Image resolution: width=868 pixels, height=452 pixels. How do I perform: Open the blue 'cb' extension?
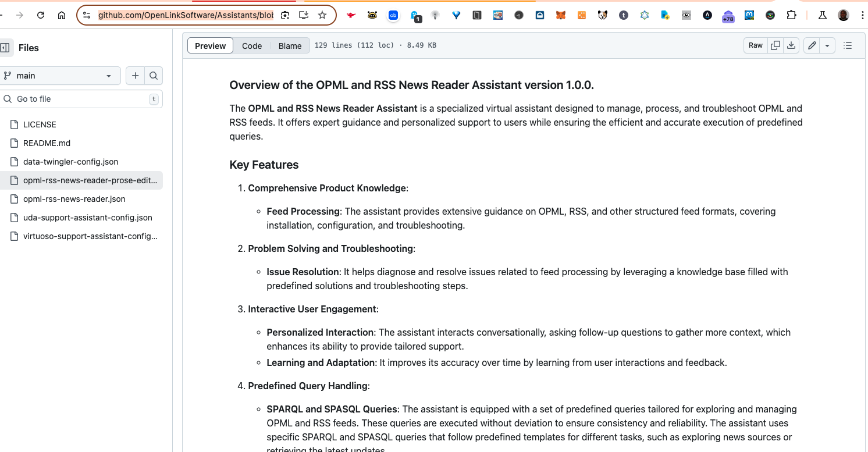(393, 16)
